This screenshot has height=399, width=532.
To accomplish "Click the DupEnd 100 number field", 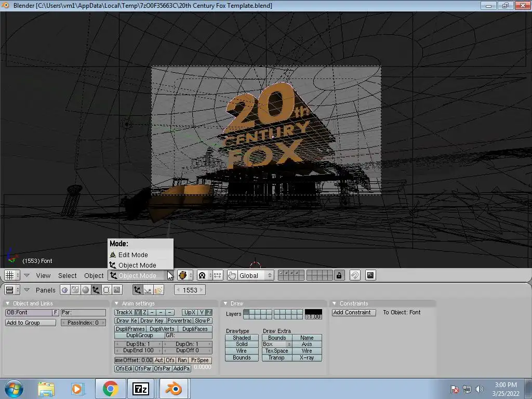I will point(138,350).
